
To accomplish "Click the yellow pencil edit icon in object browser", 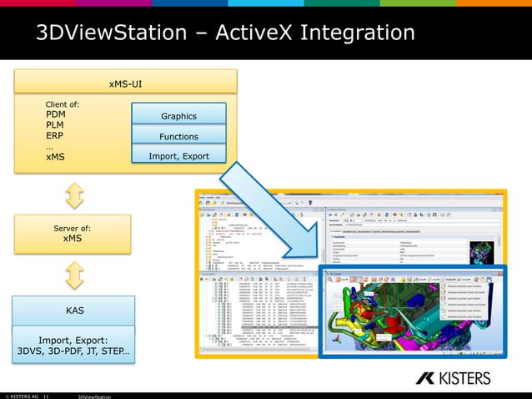I will (342, 215).
